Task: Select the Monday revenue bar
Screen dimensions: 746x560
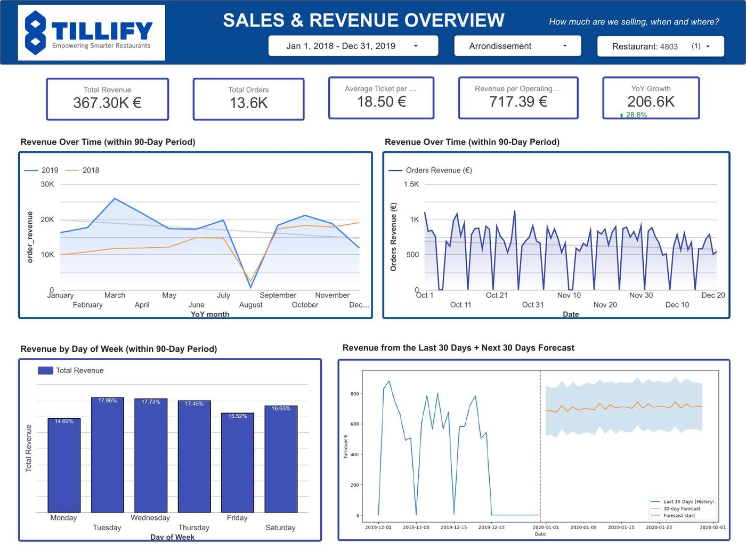Action: point(64,465)
